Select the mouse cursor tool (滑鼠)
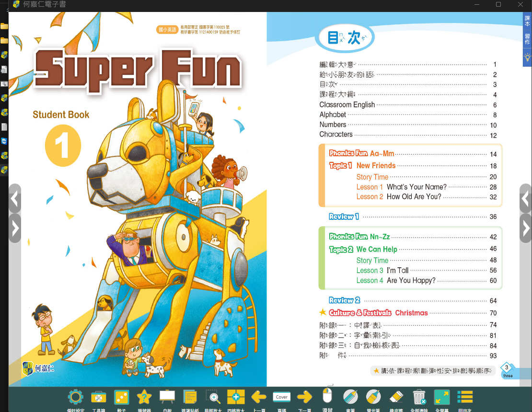This screenshot has width=532, height=412. (327, 395)
